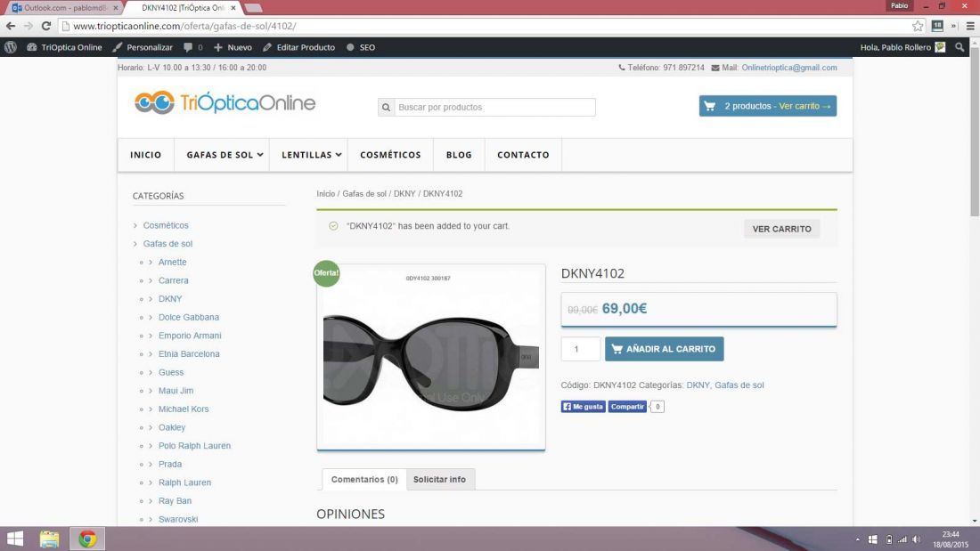The image size is (980, 551).
Task: Select Arnette subcategory
Action: [173, 263]
